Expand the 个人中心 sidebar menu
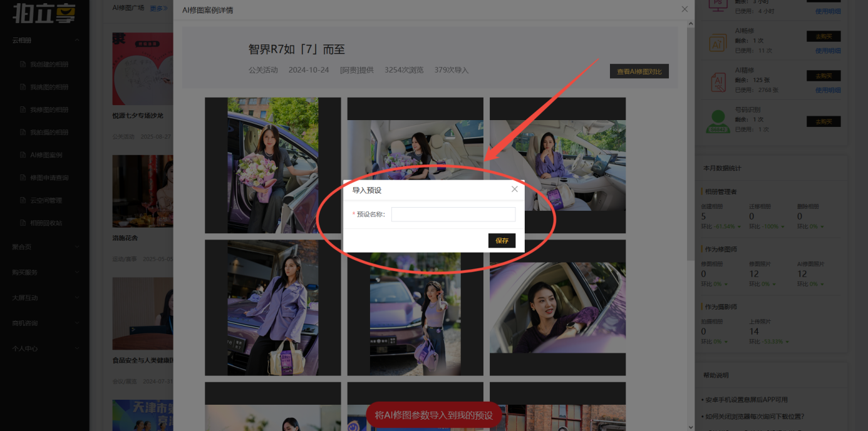Image resolution: width=868 pixels, height=431 pixels. [x=77, y=348]
